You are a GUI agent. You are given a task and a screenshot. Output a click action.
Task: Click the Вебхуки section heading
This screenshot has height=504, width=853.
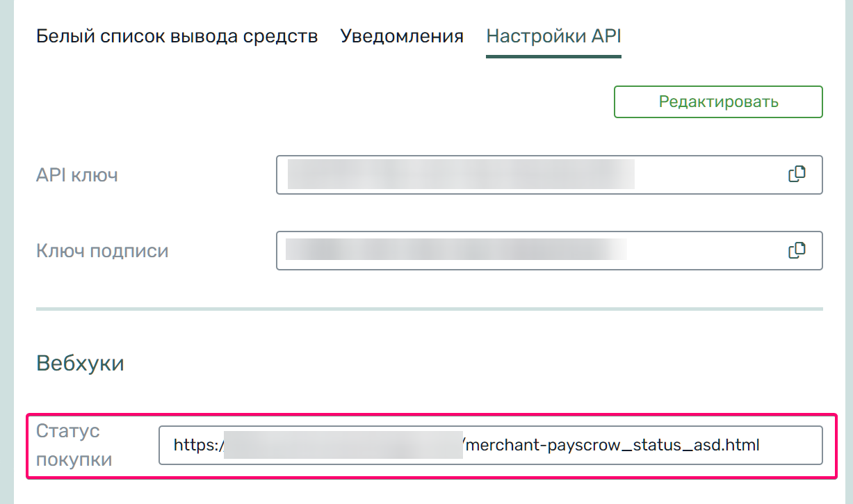pyautogui.click(x=80, y=363)
